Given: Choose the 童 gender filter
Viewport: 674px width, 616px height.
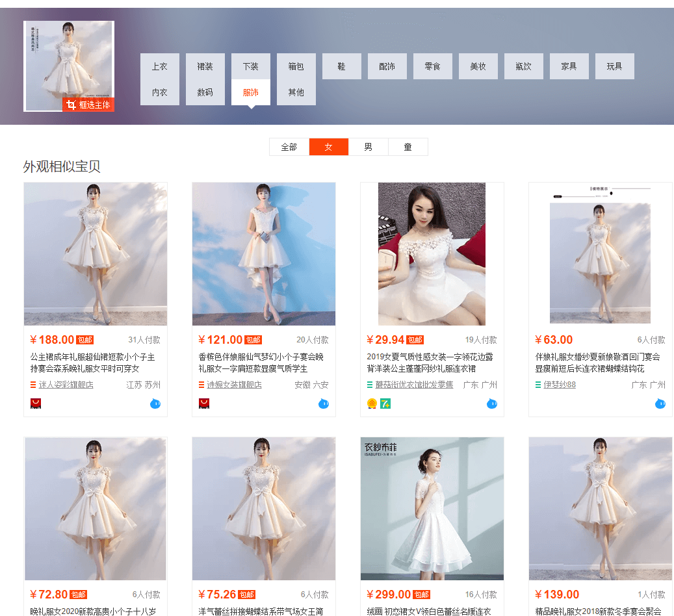Looking at the screenshot, I should click(x=408, y=147).
